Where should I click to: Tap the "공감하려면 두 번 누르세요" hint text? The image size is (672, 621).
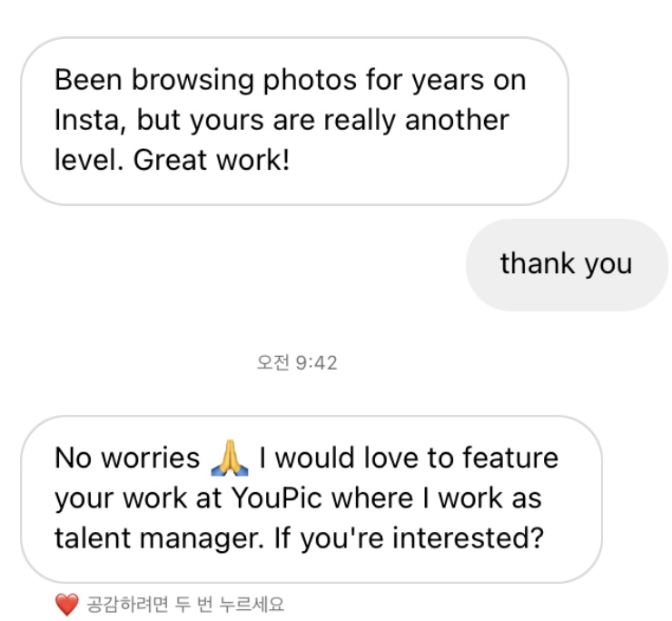(185, 605)
